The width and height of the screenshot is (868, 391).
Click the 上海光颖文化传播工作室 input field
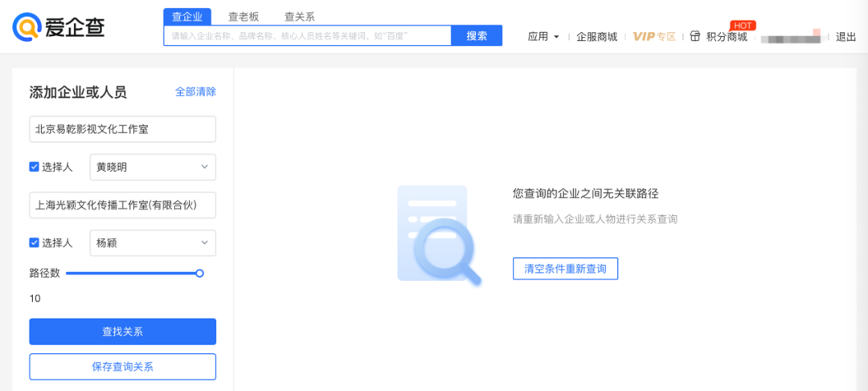click(122, 206)
